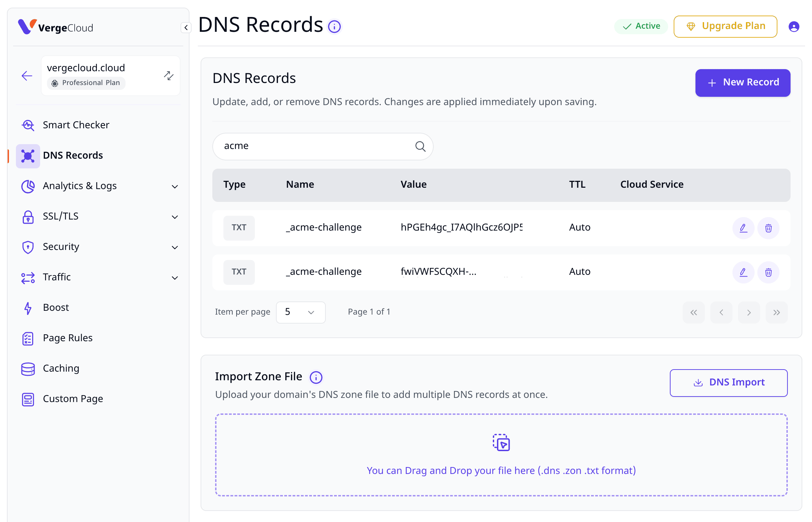Click the search magnifier icon

(x=420, y=147)
